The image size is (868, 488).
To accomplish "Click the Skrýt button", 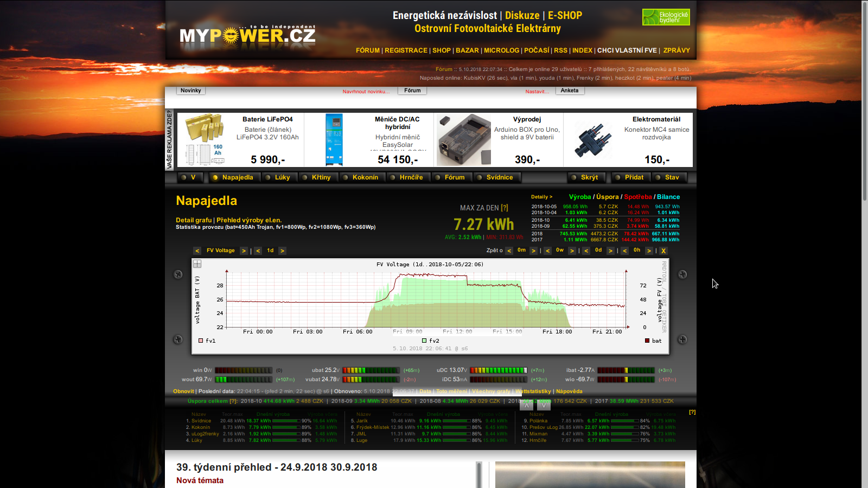I will pyautogui.click(x=585, y=177).
